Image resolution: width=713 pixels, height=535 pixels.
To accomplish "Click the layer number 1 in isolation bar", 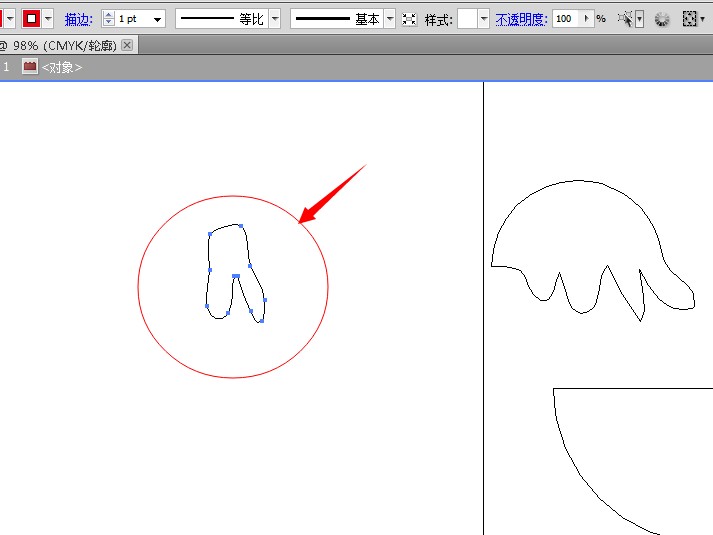I will [6, 67].
